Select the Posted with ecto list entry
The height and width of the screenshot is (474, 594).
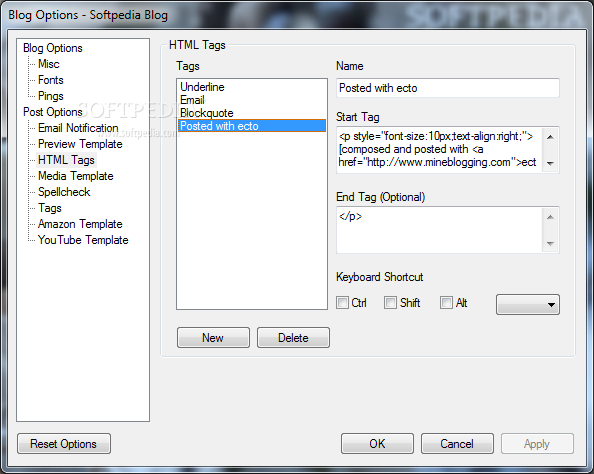pyautogui.click(x=252, y=126)
